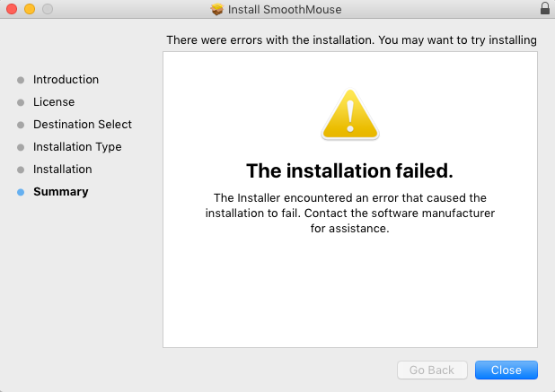
Task: Click the Go Back button
Action: (432, 370)
